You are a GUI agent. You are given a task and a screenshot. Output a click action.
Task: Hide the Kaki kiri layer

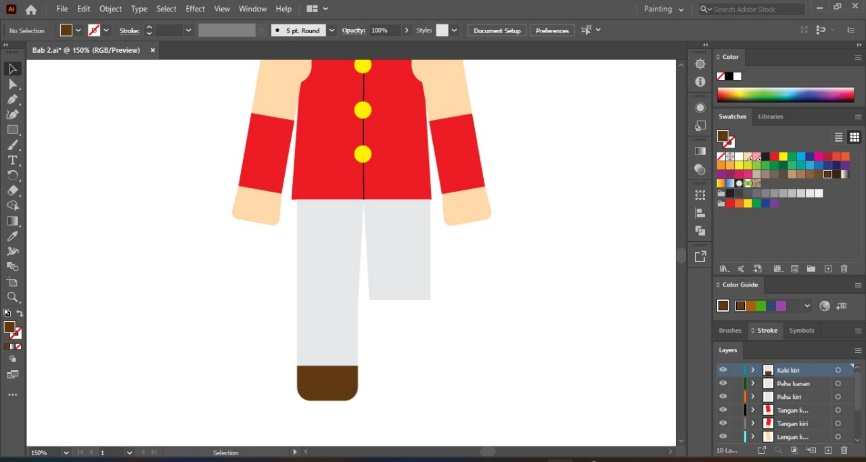pos(723,370)
